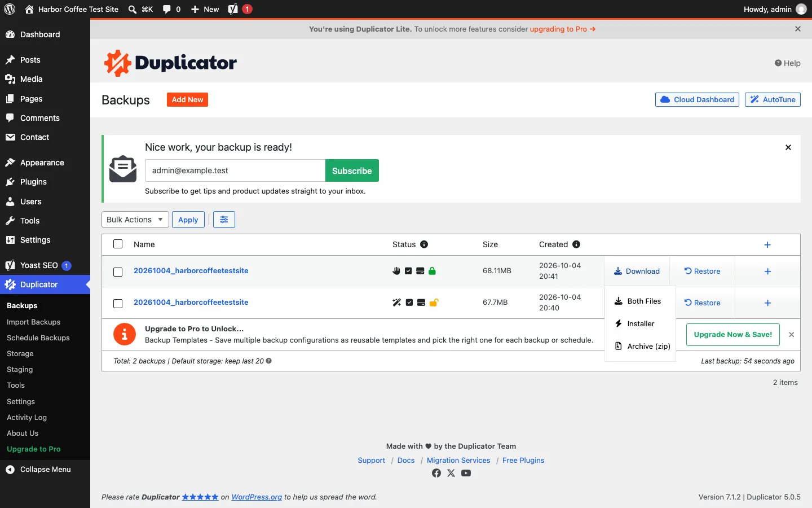Click the green lock icon in first backup row
812x508 pixels.
pos(433,271)
